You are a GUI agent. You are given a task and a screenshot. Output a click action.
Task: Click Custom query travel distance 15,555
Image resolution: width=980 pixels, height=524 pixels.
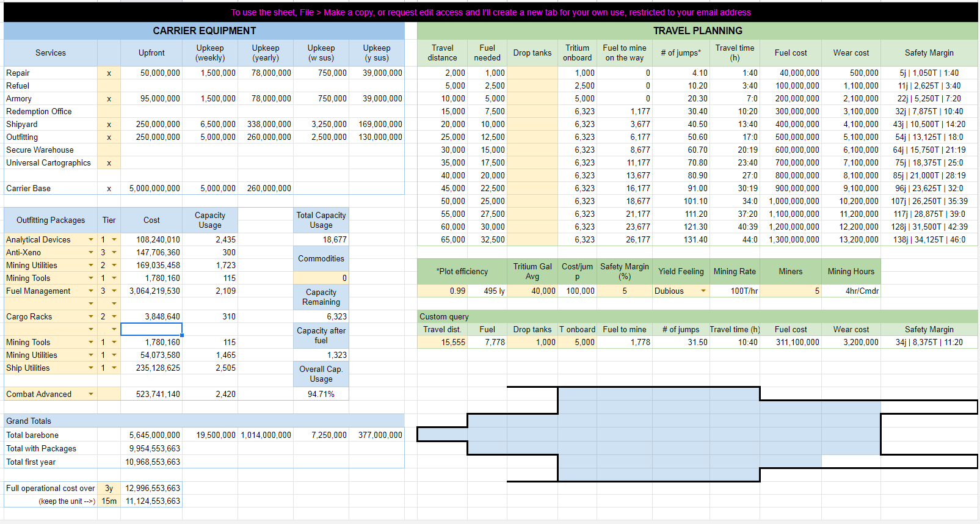(443, 343)
